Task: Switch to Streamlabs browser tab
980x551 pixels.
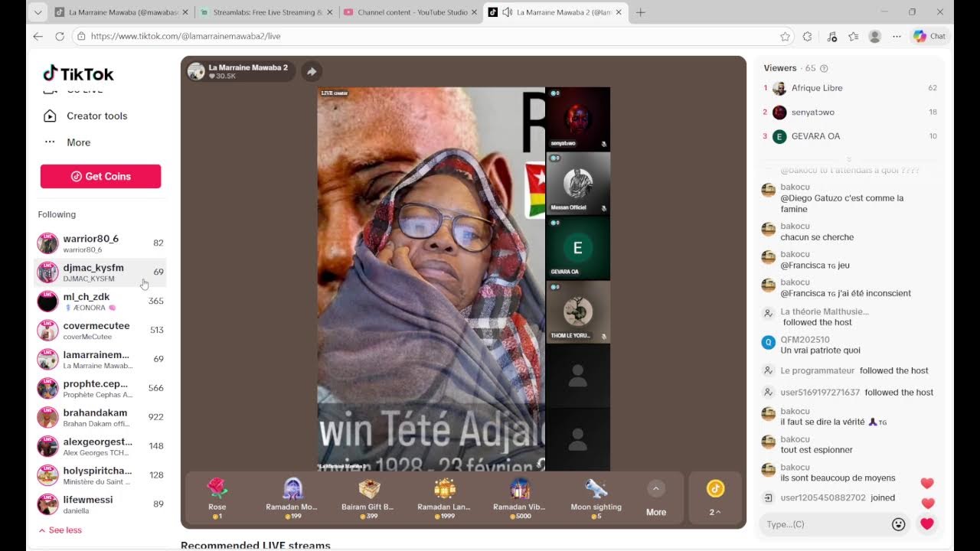Action: click(266, 12)
